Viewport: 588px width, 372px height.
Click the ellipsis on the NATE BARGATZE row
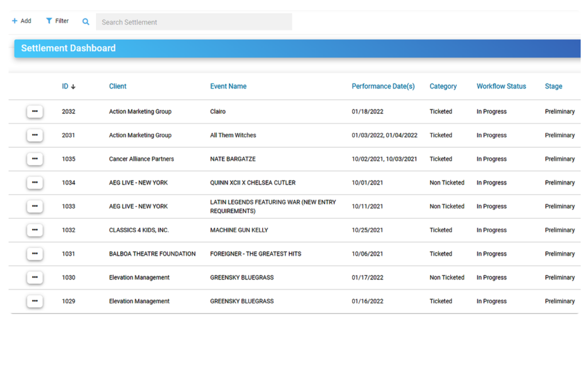pyautogui.click(x=34, y=158)
